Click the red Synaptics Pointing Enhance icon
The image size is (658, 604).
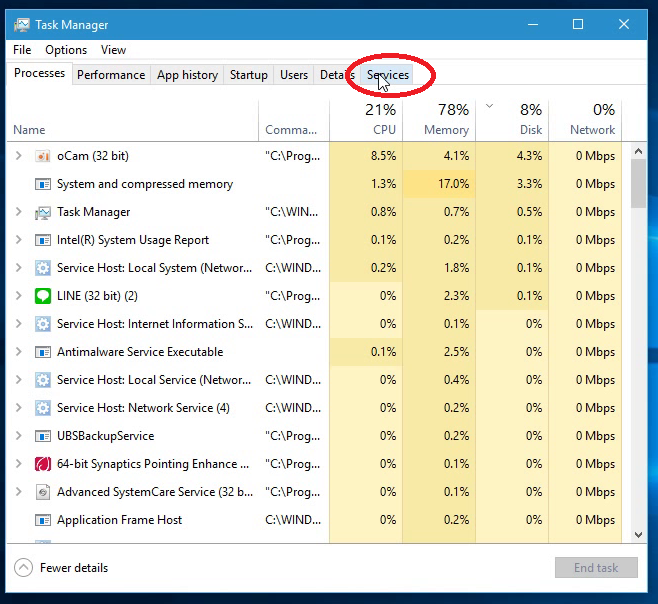pyautogui.click(x=42, y=464)
